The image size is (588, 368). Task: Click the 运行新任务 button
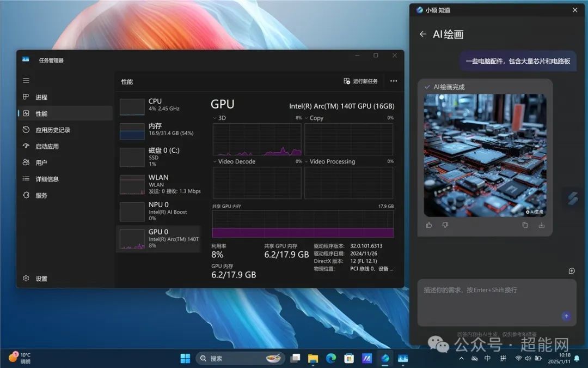pyautogui.click(x=360, y=81)
